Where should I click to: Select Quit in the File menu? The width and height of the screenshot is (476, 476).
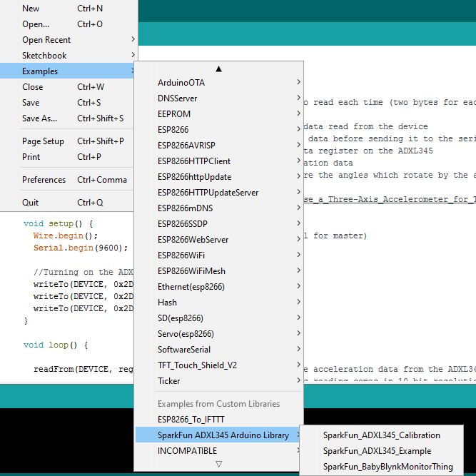[x=67, y=203]
